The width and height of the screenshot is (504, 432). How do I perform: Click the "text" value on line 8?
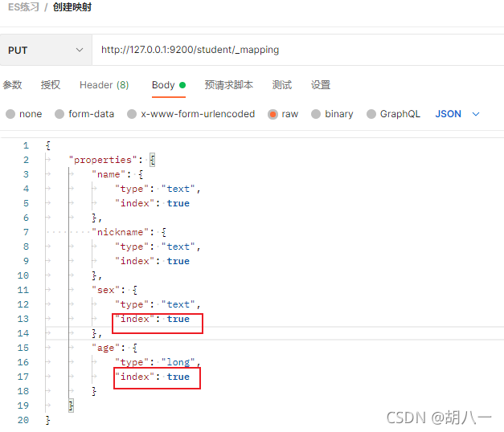point(178,247)
